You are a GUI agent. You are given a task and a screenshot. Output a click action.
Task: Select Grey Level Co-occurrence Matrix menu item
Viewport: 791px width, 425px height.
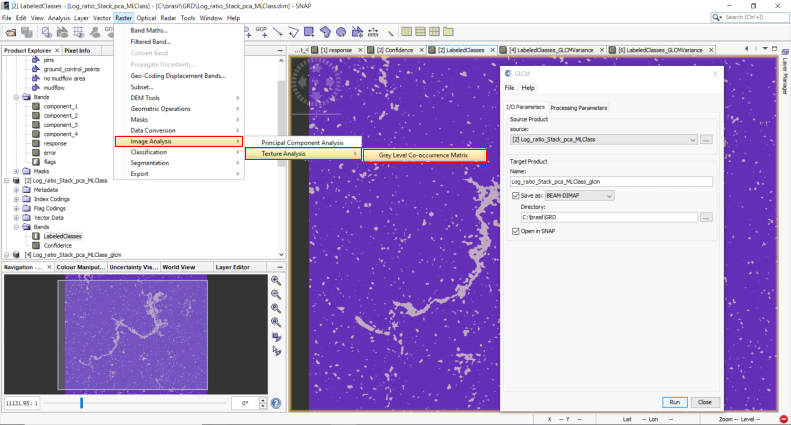(425, 155)
